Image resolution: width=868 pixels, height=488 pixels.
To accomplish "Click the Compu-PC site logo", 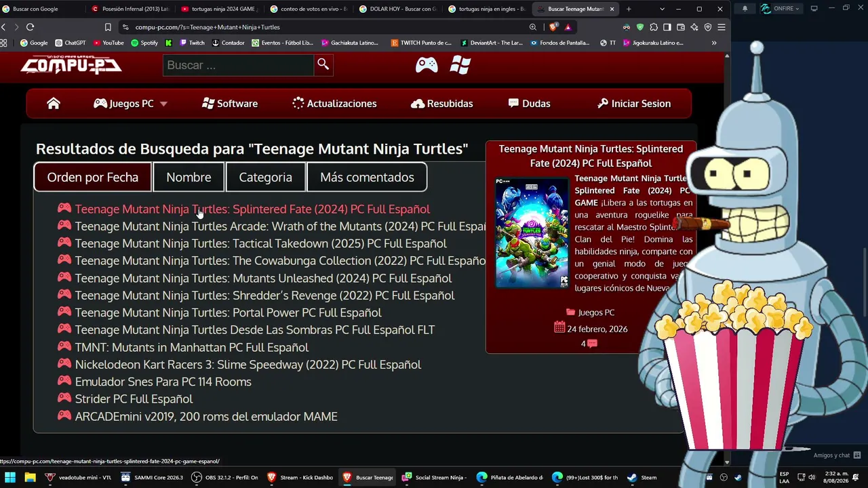I will 71,65.
